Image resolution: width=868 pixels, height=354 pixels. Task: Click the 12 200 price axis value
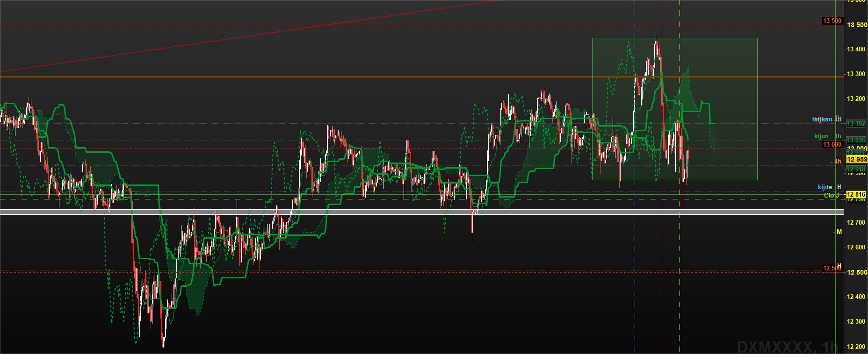(856, 347)
